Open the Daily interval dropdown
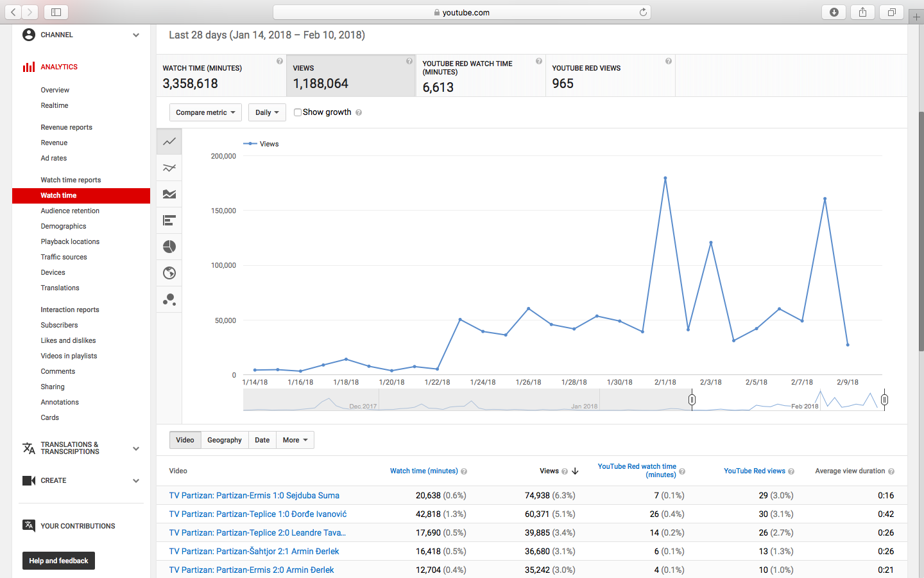Viewport: 924px width, 578px height. point(267,112)
